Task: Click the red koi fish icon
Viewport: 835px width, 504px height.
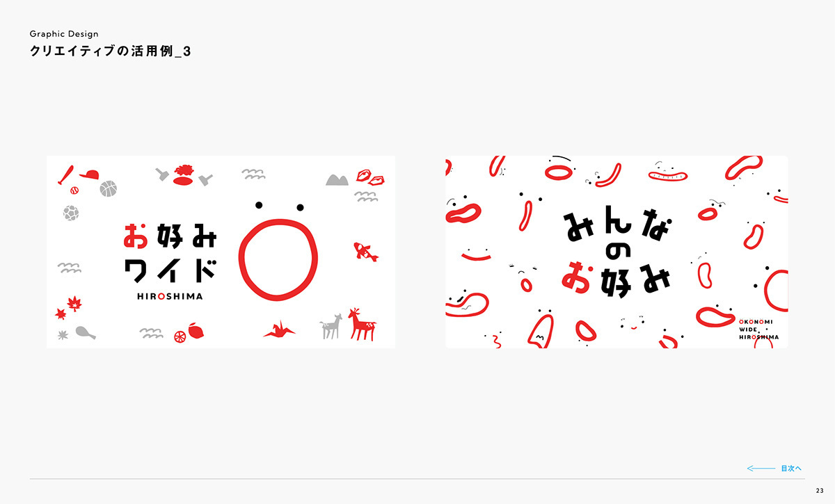Action: coord(365,251)
